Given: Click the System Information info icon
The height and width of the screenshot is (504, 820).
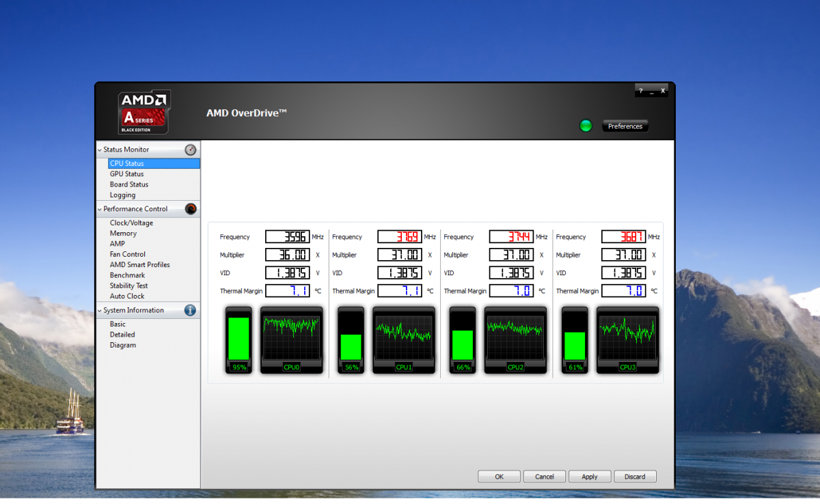Looking at the screenshot, I should pos(190,310).
